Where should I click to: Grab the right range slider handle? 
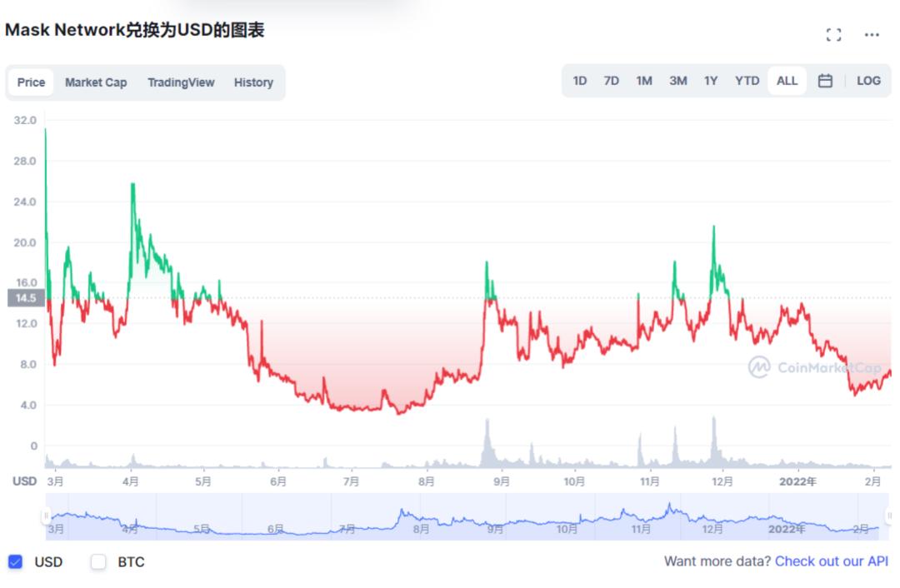click(888, 516)
